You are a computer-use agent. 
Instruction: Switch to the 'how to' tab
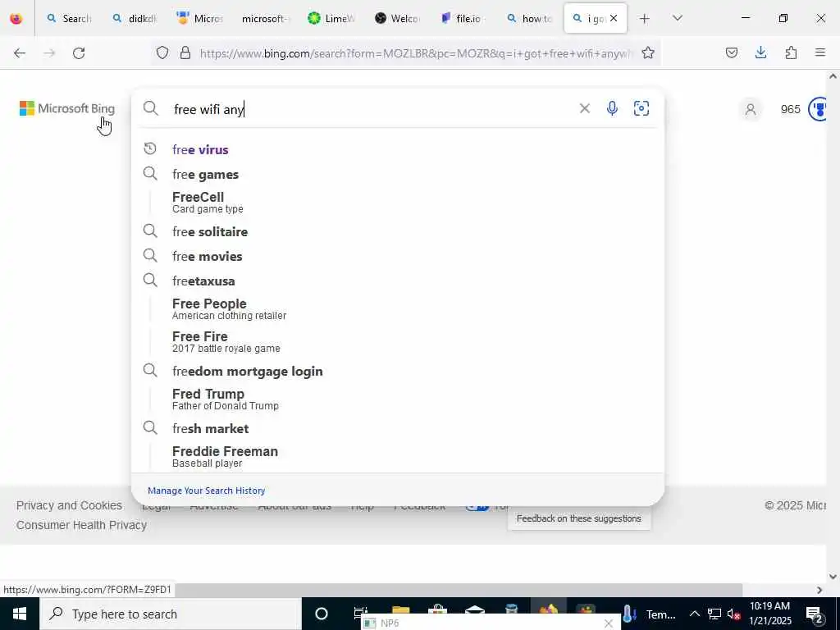529,19
